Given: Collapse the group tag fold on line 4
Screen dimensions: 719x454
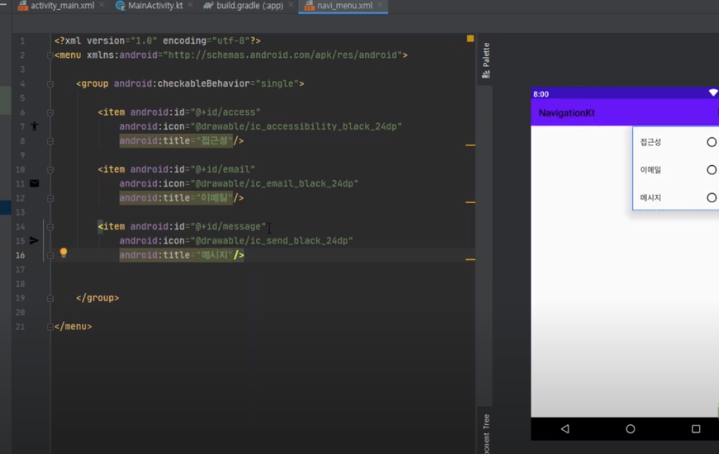Looking at the screenshot, I should 50,84.
